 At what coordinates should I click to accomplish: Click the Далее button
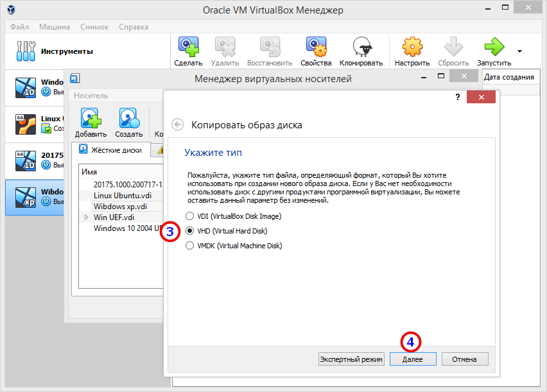(412, 359)
